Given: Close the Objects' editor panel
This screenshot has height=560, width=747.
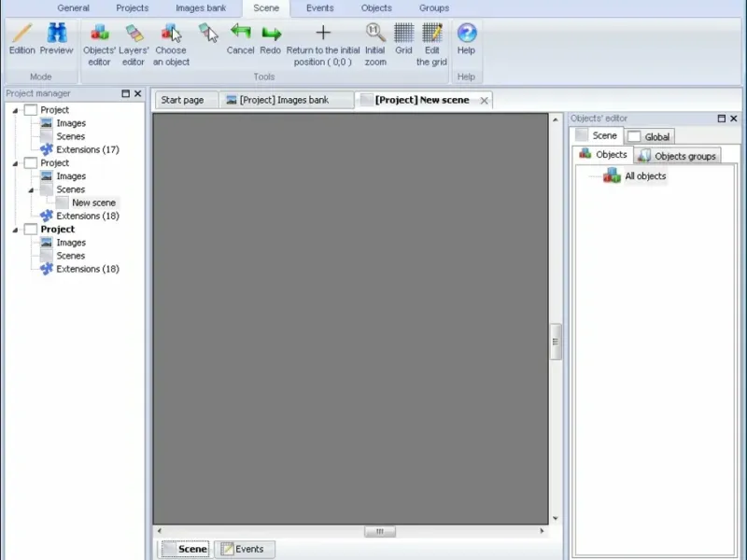Looking at the screenshot, I should [734, 119].
